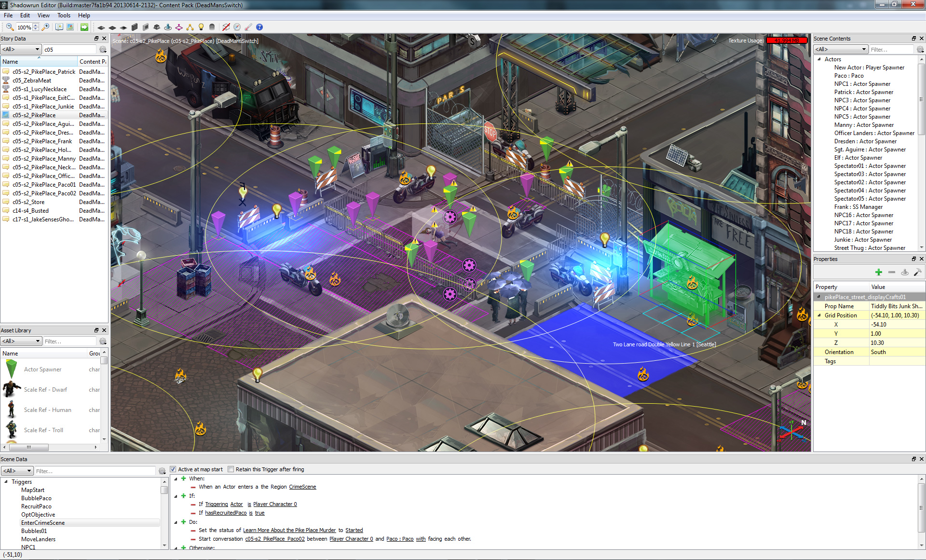This screenshot has height=560, width=926.
Task: Open the Story Data All filter dropdown
Action: [21, 49]
